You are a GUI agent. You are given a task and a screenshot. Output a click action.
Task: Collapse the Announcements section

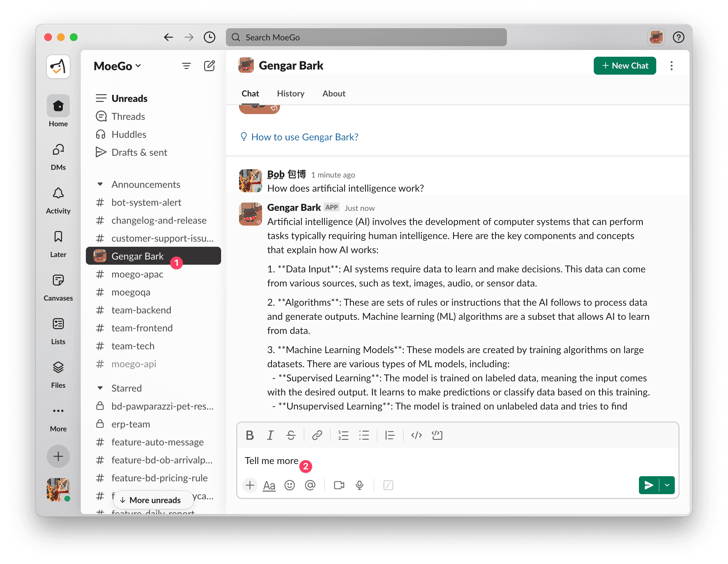click(100, 184)
